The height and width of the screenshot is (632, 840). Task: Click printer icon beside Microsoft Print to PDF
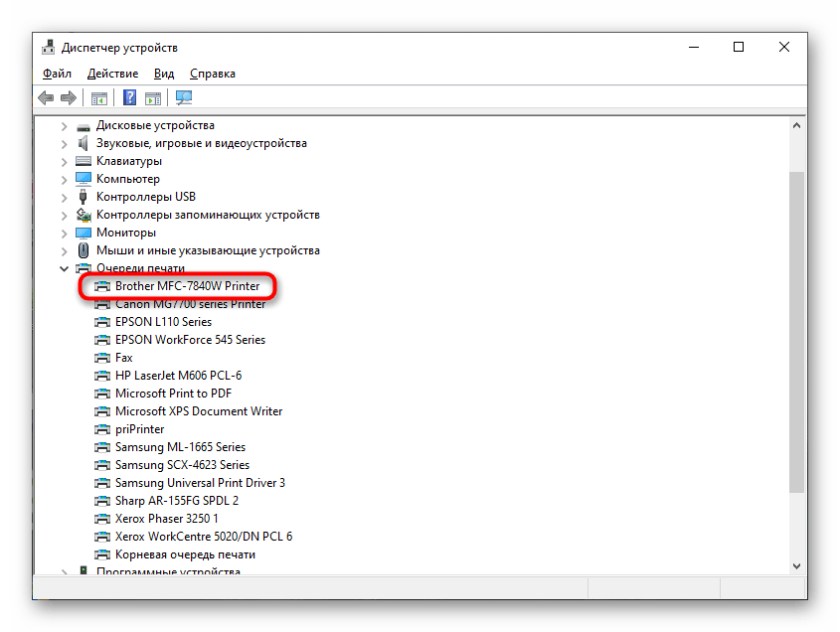coord(102,394)
